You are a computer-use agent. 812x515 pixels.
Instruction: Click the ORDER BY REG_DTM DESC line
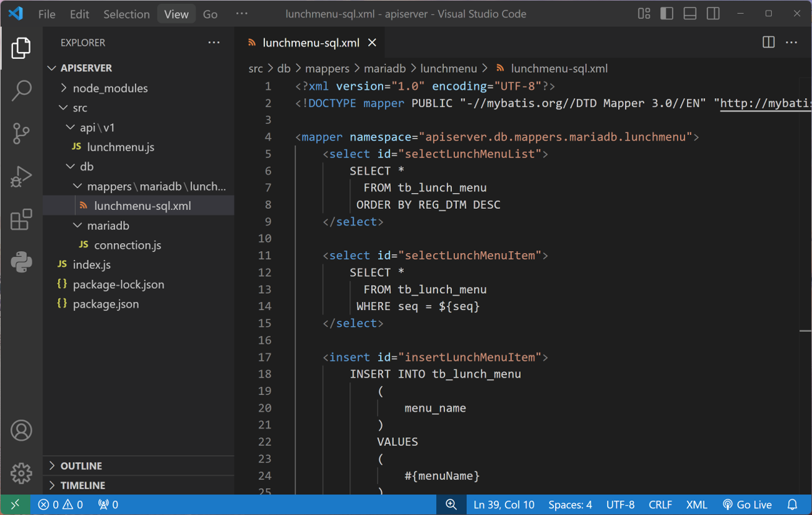[x=428, y=204]
